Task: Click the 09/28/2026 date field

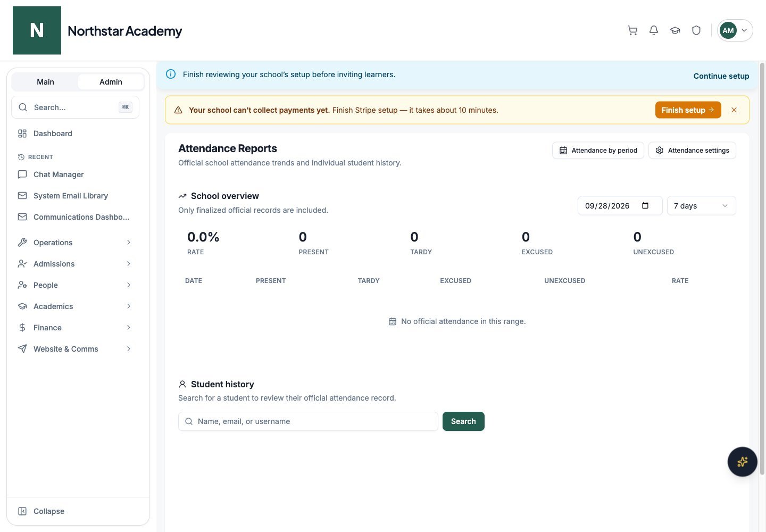Action: [x=620, y=206]
